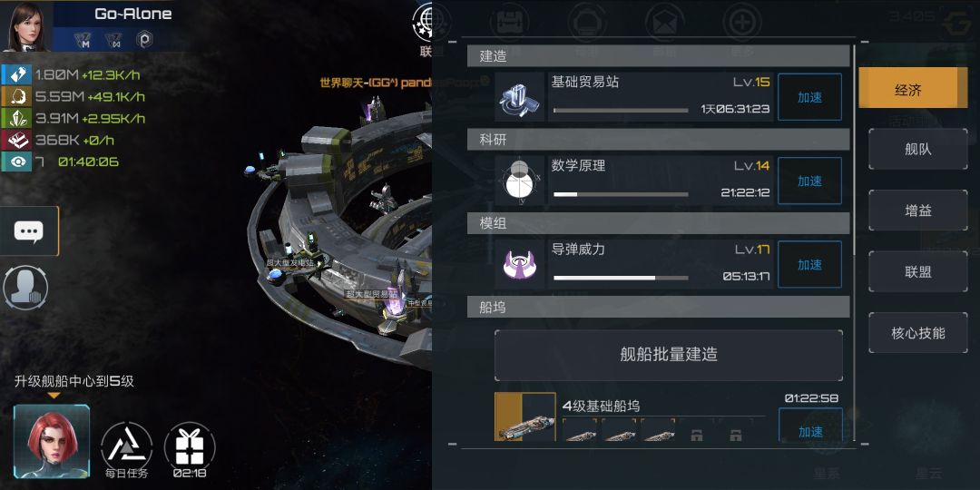
Task: Tap the red-haired advisor portrait
Action: 52,441
